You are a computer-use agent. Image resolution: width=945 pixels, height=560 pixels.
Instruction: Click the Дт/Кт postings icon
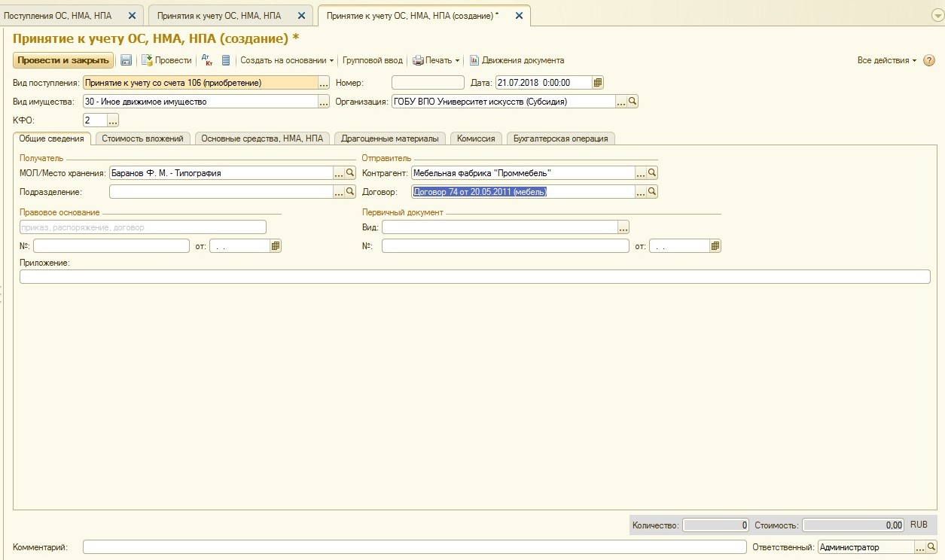pyautogui.click(x=207, y=60)
